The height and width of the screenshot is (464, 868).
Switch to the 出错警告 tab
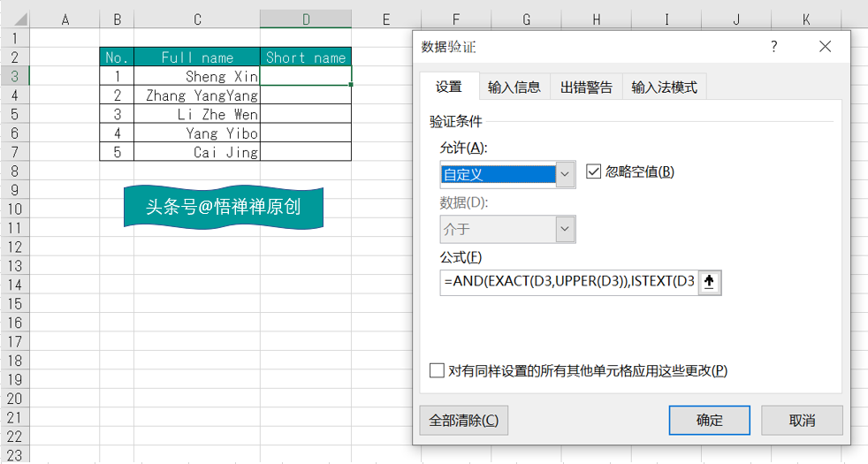(586, 87)
